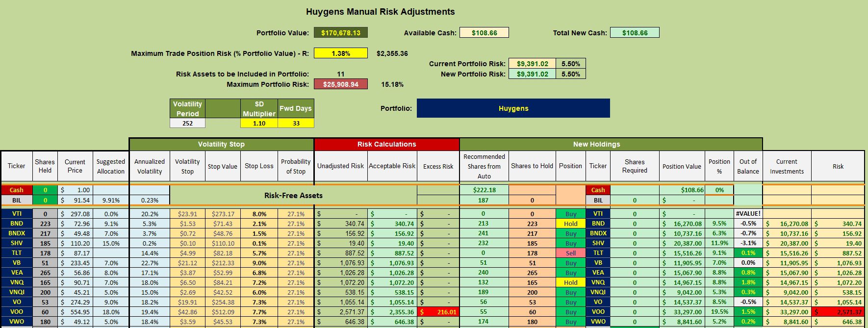This screenshot has height=328, width=868.
Task: Click the VOO red risk value 2,571.37
Action: (838, 312)
